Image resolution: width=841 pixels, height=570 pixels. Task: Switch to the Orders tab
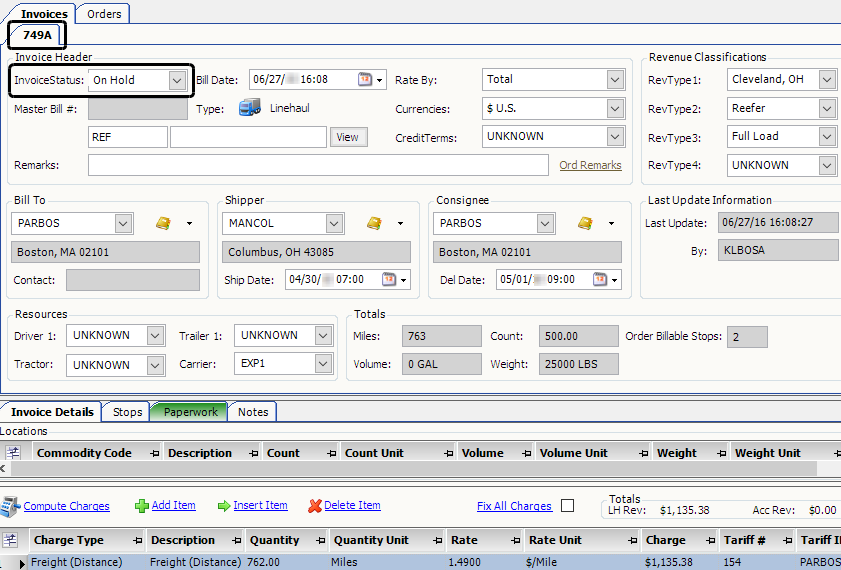(104, 14)
